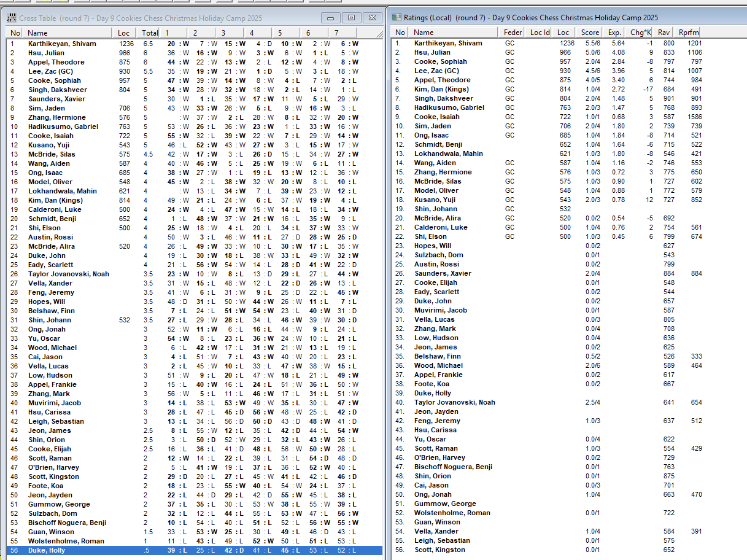747x560 pixels.
Task: Select Foote, Koa in the Ratings window
Action: (432, 384)
